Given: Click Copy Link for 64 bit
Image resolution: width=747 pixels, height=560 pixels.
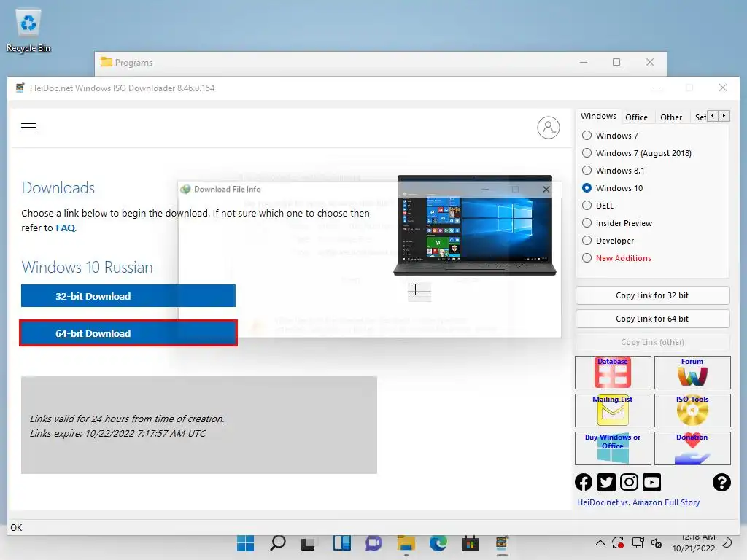Looking at the screenshot, I should [652, 319].
